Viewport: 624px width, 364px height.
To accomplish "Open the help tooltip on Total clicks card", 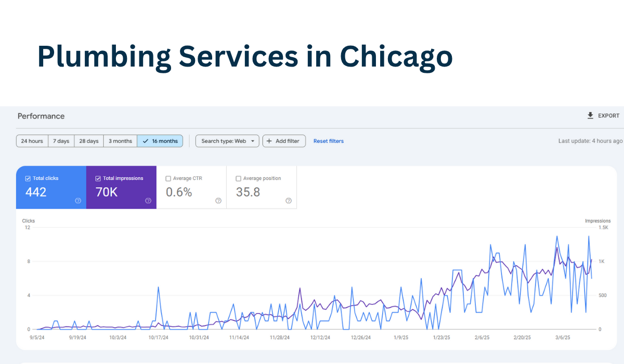I will point(78,200).
